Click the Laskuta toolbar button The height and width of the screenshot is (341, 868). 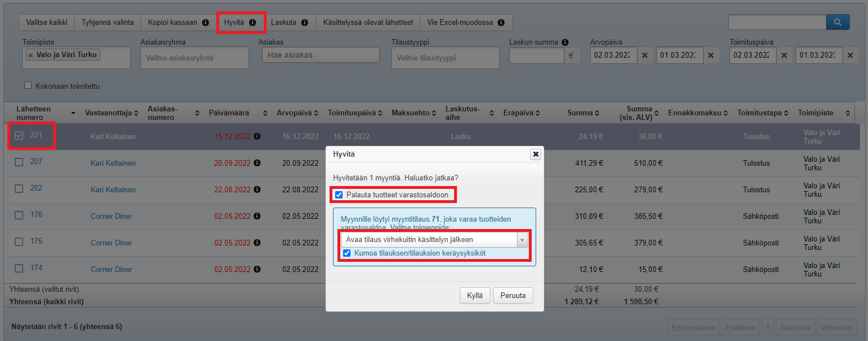(289, 23)
